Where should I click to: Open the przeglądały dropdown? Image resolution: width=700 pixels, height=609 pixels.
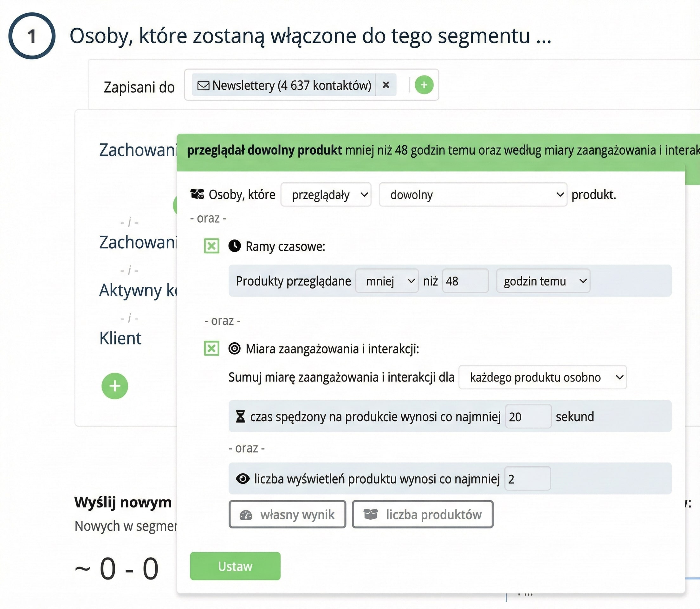click(x=326, y=195)
